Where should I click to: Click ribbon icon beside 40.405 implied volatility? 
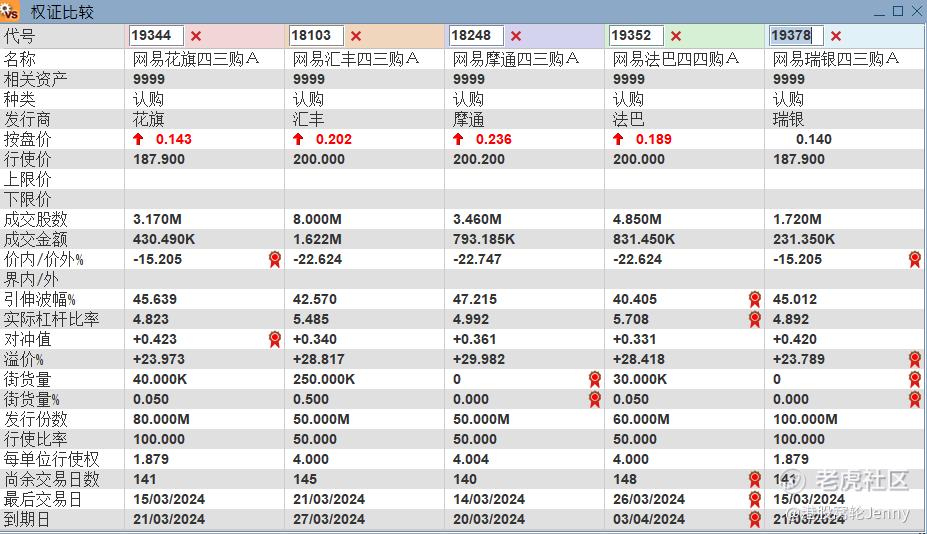coord(754,299)
